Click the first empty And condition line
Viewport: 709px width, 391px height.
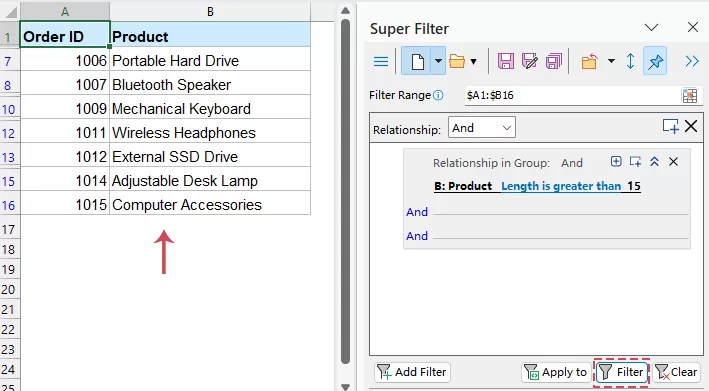click(561, 212)
